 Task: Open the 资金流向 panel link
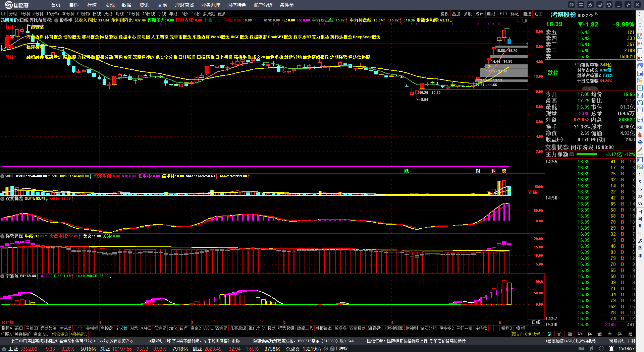tap(41, 334)
